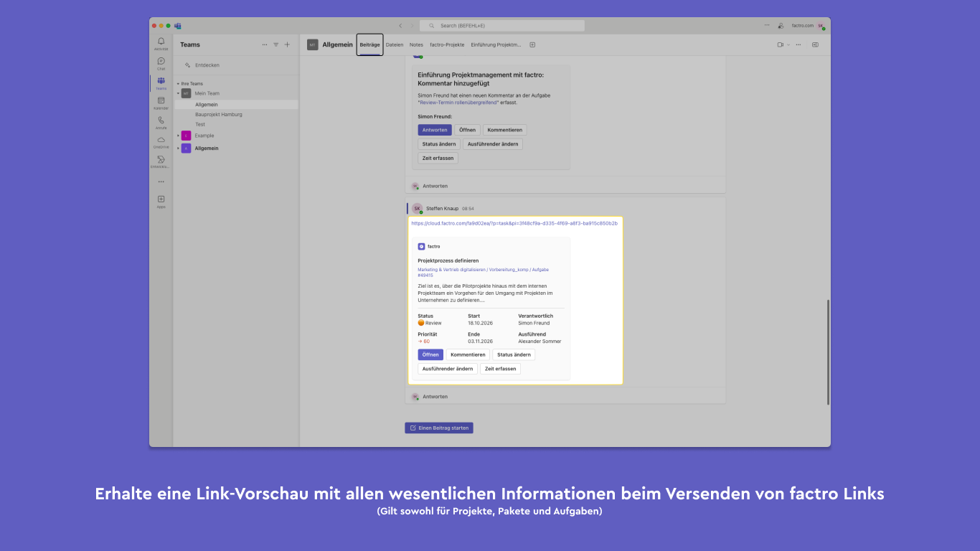Select the Teams icon in the rail
This screenshot has height=551, width=980.
[161, 80]
